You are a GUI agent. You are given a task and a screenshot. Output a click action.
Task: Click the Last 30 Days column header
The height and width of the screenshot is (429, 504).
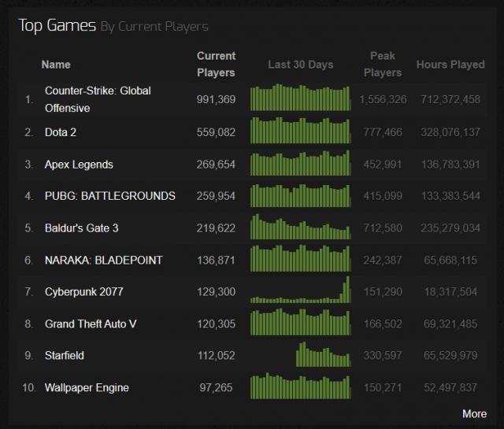tap(301, 65)
